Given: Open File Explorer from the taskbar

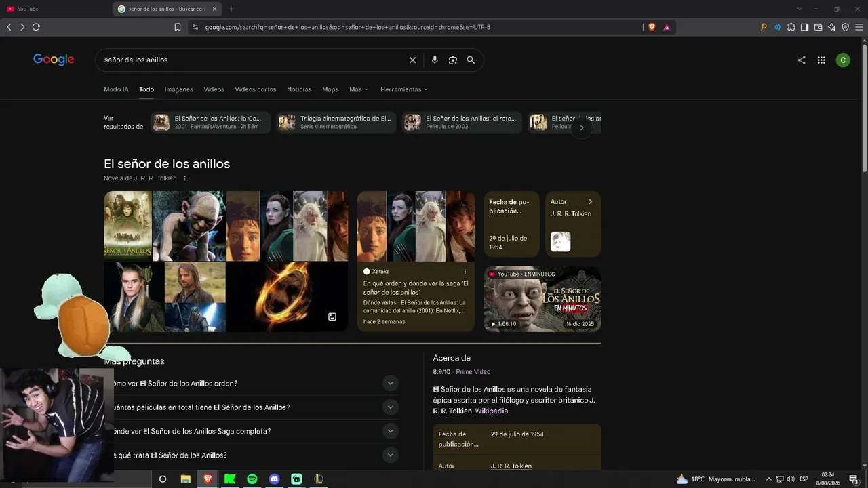Looking at the screenshot, I should (185, 479).
